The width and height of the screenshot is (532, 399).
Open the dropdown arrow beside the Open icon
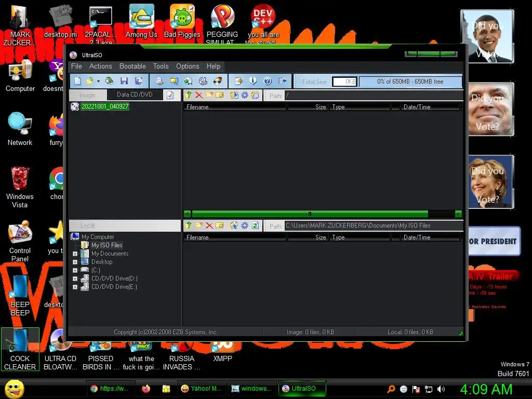(98, 82)
